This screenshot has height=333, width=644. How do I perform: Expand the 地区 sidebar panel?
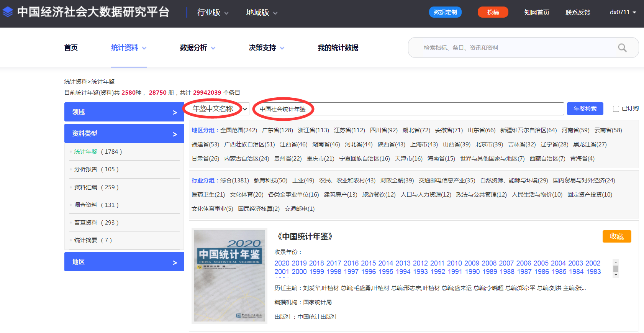click(124, 262)
